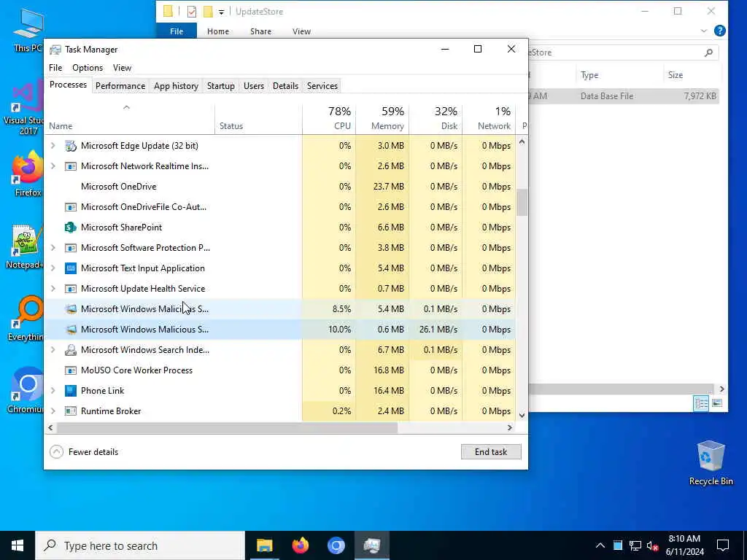Show hidden system tray icons chevron
This screenshot has width=747, height=560.
point(600,545)
